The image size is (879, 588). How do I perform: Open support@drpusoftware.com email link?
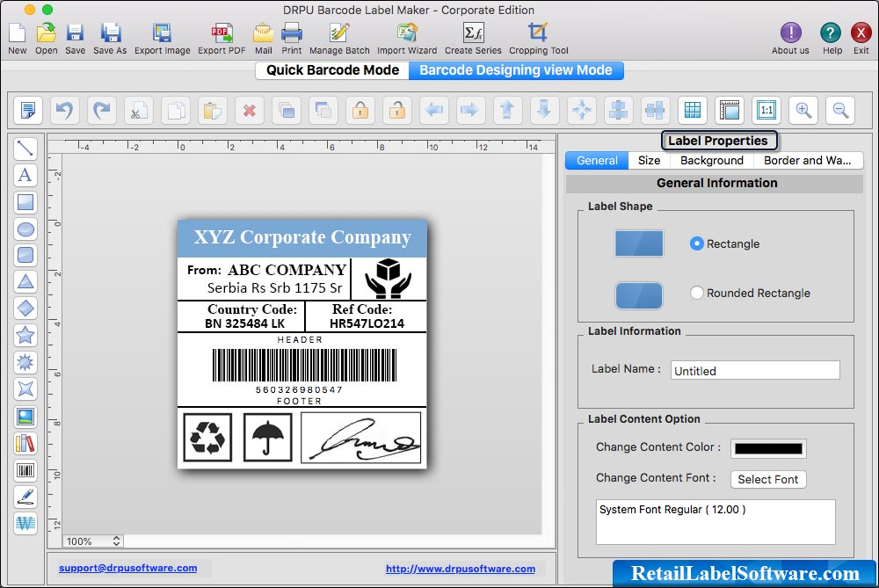point(127,568)
